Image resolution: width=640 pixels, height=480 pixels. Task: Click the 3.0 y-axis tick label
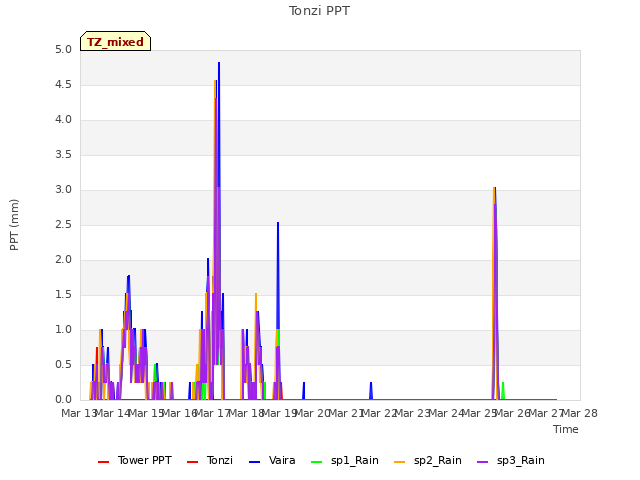point(63,190)
